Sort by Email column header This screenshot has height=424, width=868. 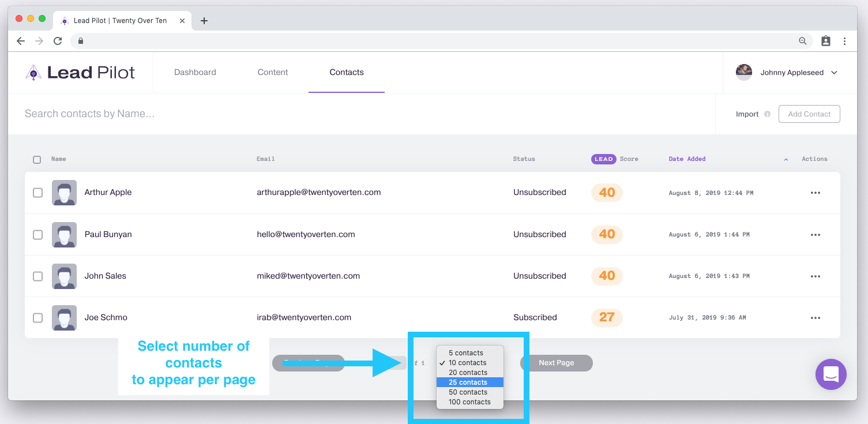click(265, 159)
